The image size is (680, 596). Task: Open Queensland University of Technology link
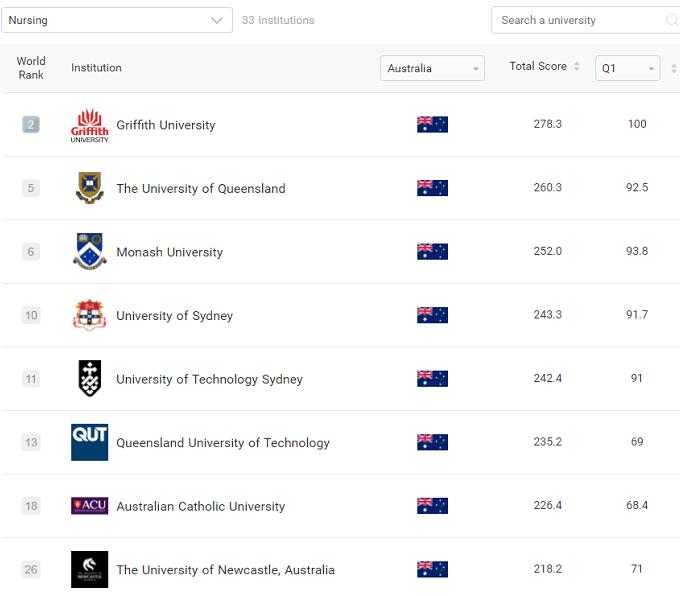click(x=222, y=443)
